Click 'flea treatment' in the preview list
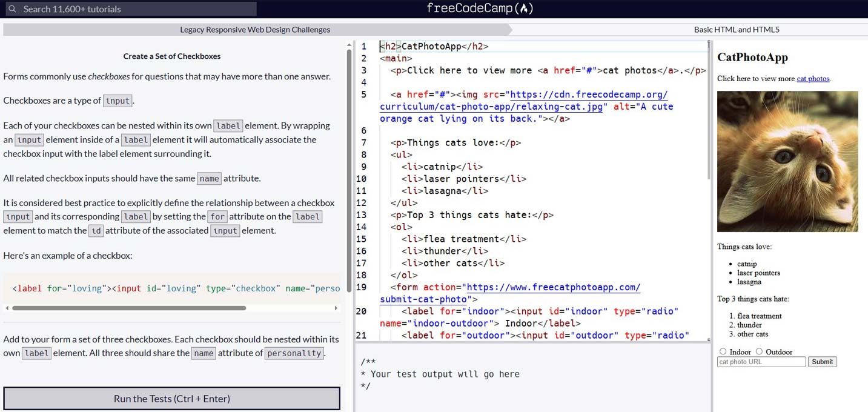The height and width of the screenshot is (412, 868). point(760,316)
